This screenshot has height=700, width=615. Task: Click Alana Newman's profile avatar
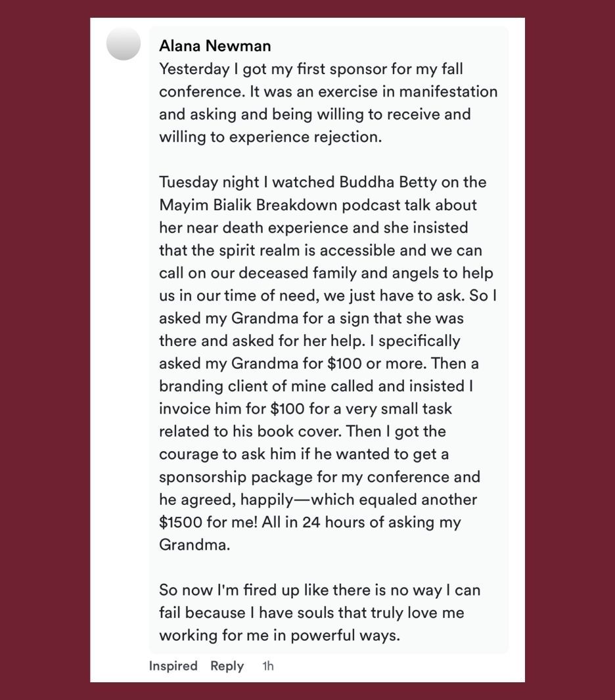[x=124, y=44]
